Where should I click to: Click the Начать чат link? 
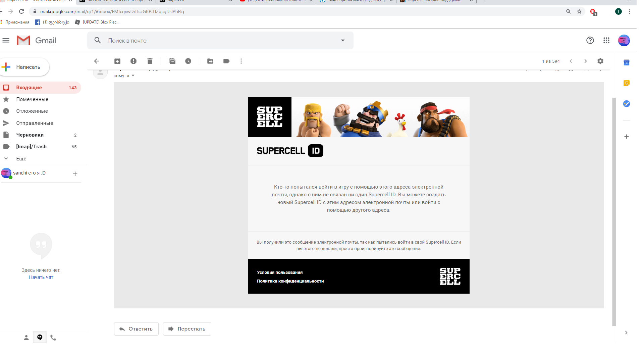click(41, 277)
